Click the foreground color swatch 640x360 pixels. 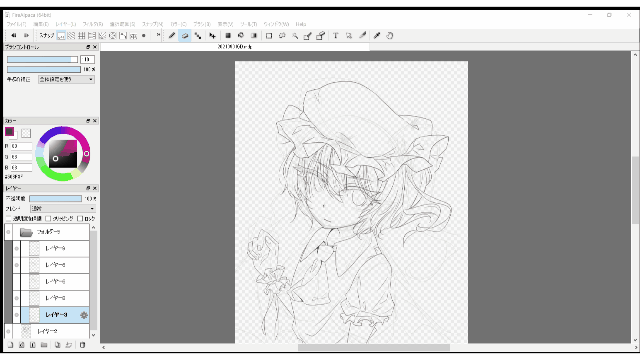[9, 131]
